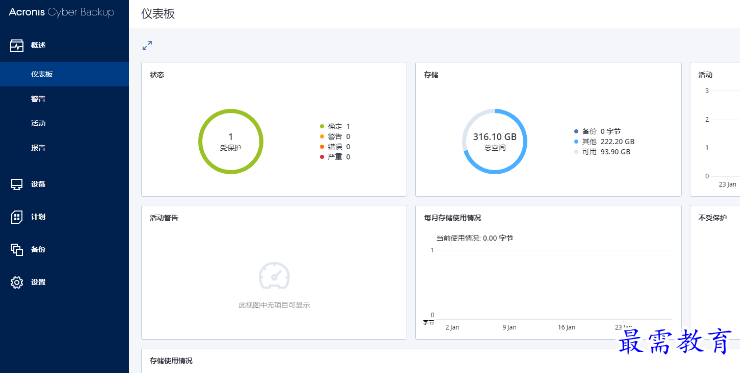The height and width of the screenshot is (373, 740).
Task: Open Backups (备份) via its stacked-squares icon
Action: tap(17, 250)
